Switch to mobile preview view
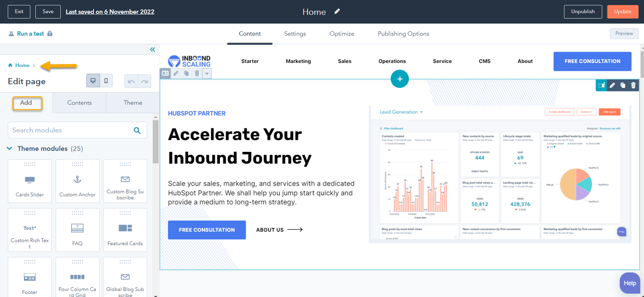This screenshot has height=297, width=644. (106, 81)
